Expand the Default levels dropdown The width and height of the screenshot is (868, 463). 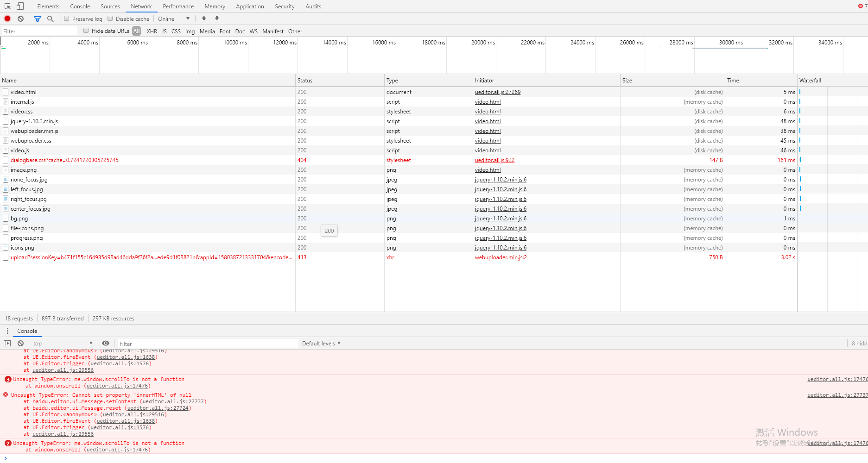point(321,343)
